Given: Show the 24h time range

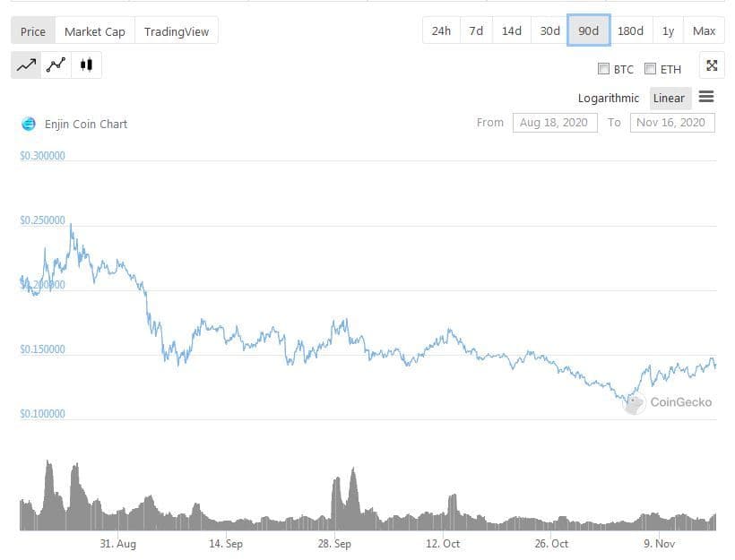Looking at the screenshot, I should (441, 30).
